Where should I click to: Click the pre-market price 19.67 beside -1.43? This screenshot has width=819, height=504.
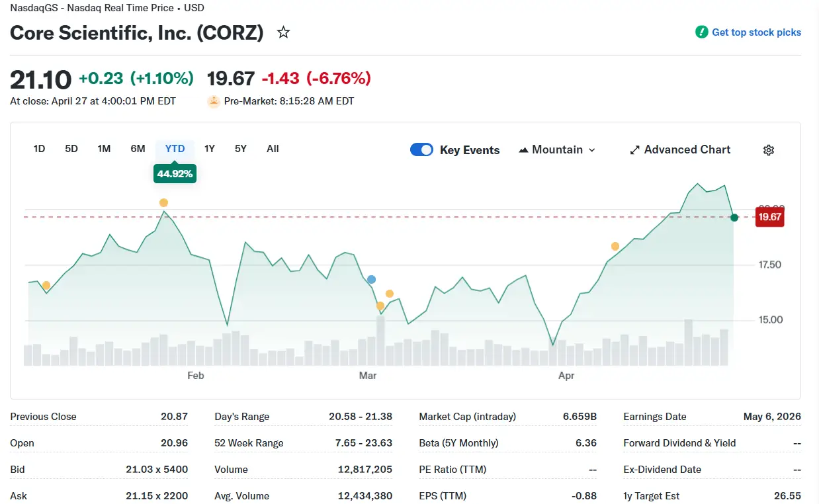[231, 79]
